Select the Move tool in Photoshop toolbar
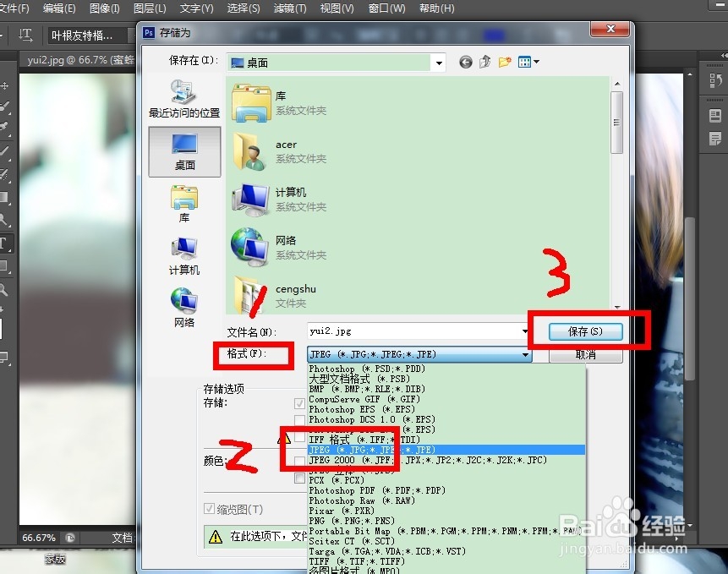 (4, 86)
